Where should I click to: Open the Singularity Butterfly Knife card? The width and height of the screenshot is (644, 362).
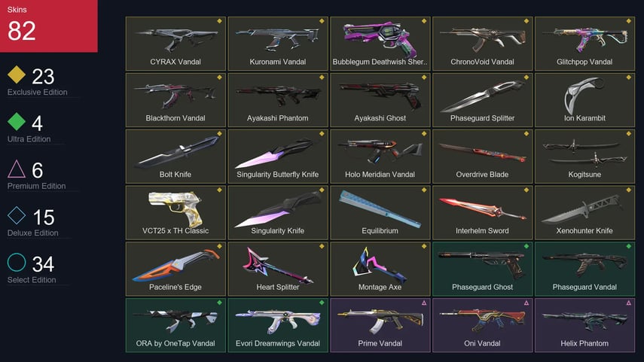pos(278,156)
